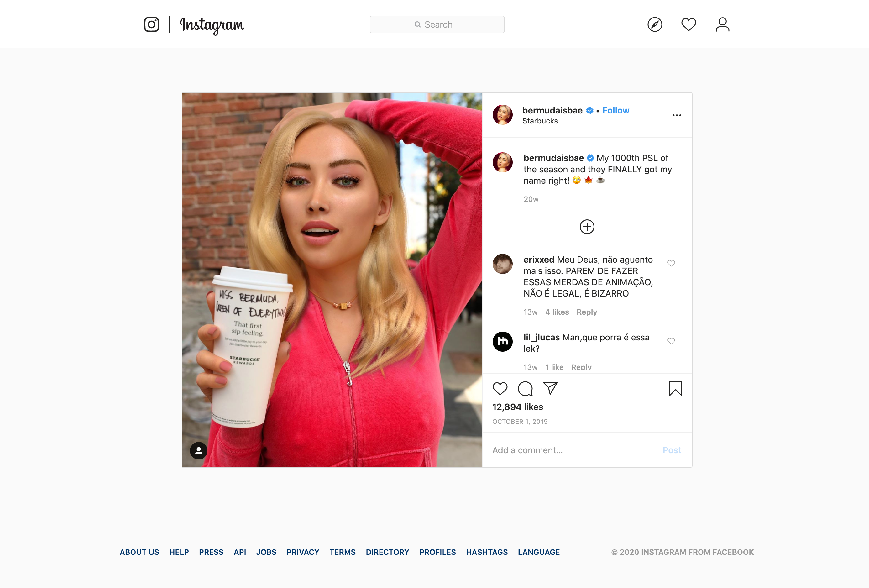Click the 13w timestamp on erixxed's comment

pyautogui.click(x=530, y=312)
